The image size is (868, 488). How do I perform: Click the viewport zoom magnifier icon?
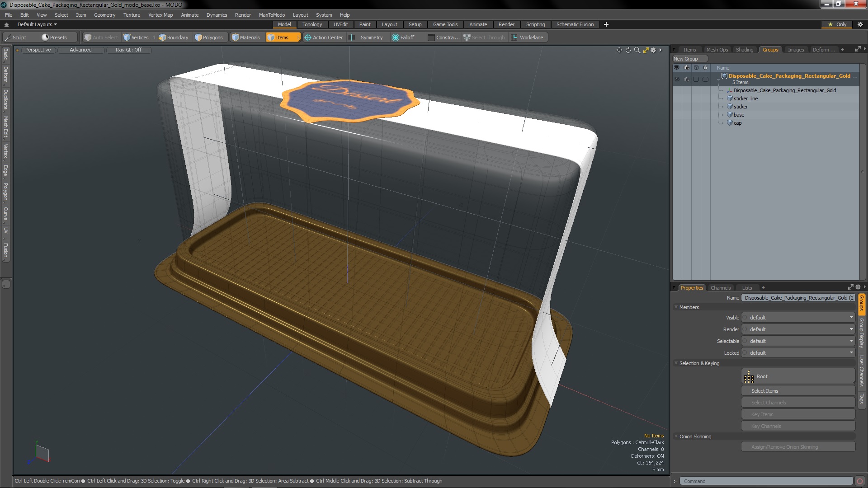coord(637,50)
